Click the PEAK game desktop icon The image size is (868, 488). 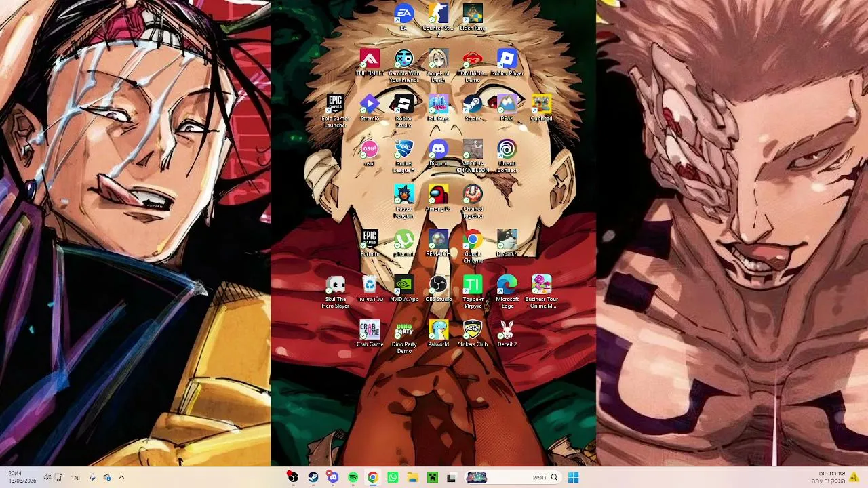point(507,108)
